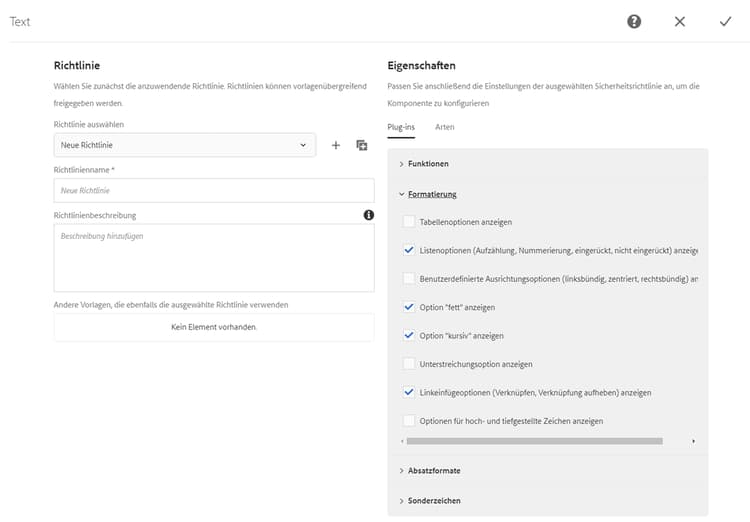
Task: Confirm changes with the checkmark icon
Action: click(725, 21)
